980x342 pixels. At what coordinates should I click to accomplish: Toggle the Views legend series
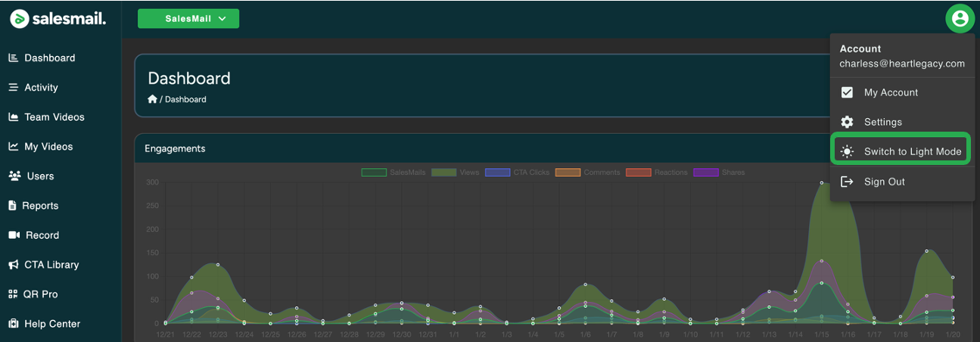tap(456, 173)
